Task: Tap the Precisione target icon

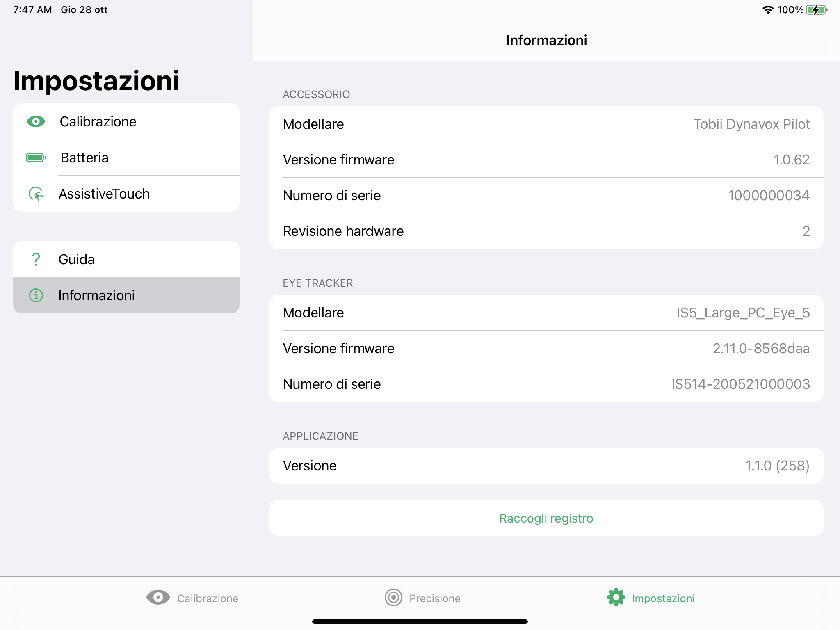Action: point(393,598)
